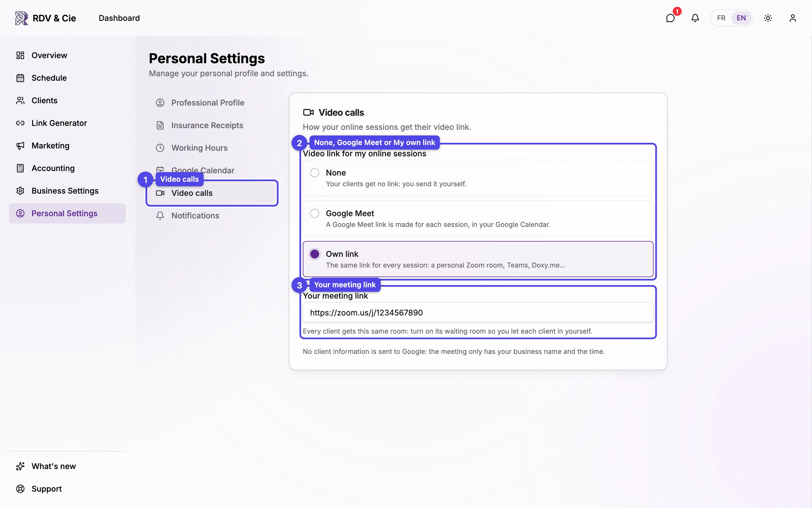Image resolution: width=812 pixels, height=508 pixels.
Task: Click the Schedule calendar icon
Action: pos(20,78)
